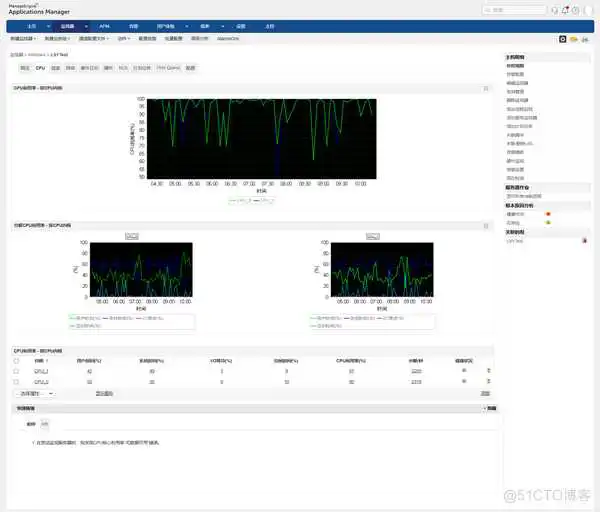Collapse the per-core CPU utilization charts panel
This screenshot has width=600, height=512.
pyautogui.click(x=486, y=226)
